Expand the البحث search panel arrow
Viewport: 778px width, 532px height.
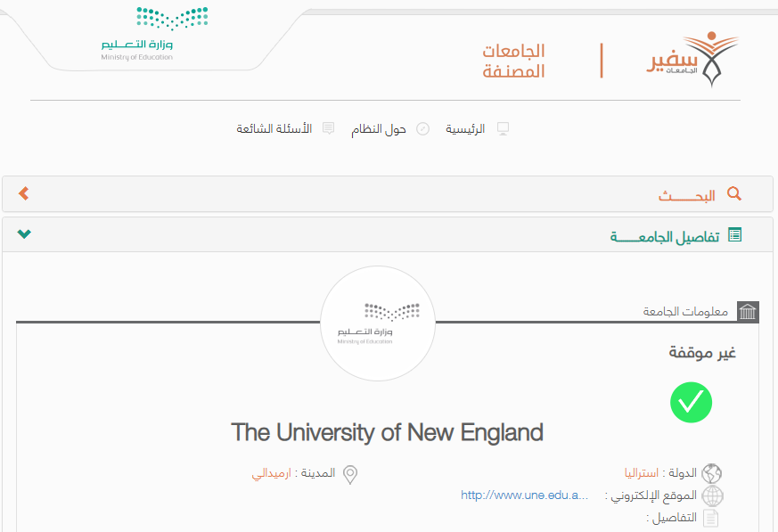[x=23, y=193]
